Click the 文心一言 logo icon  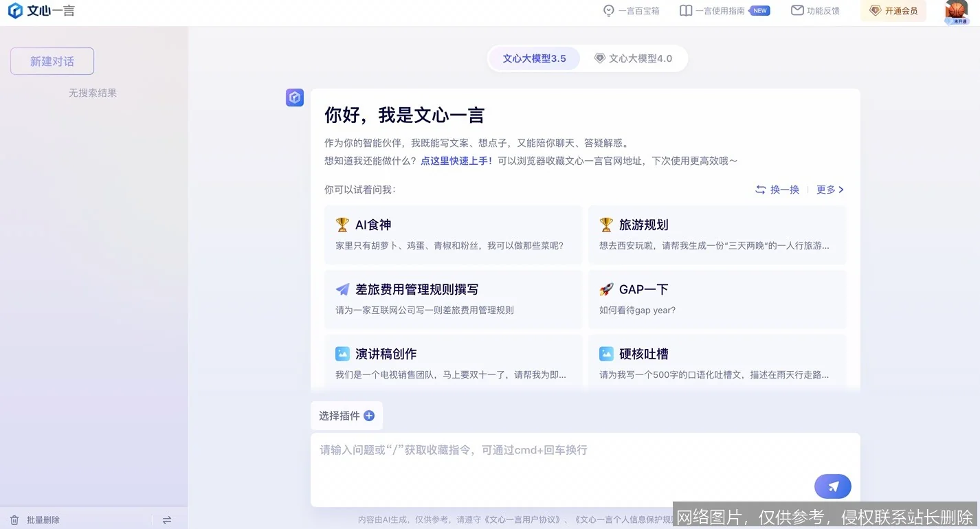point(15,11)
